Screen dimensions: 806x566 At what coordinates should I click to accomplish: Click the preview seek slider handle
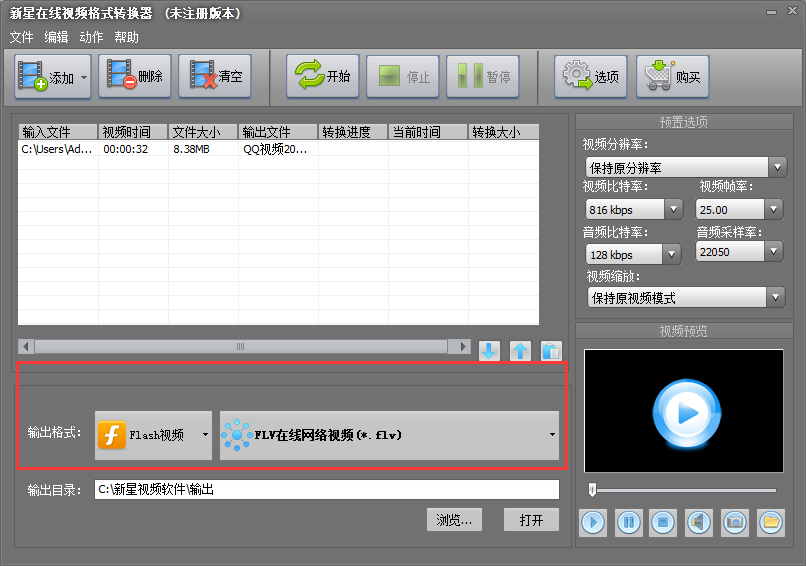[x=592, y=489]
